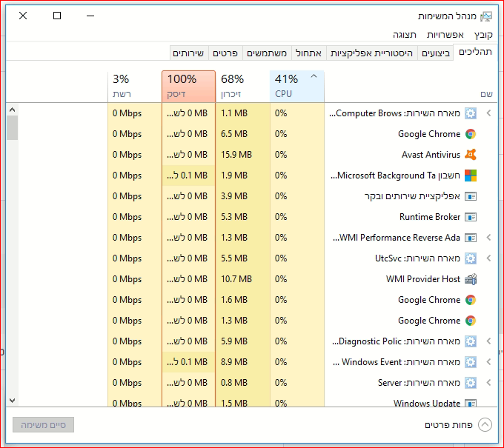The image size is (504, 448).
Task: Switch to the אתחול tab
Action: pyautogui.click(x=308, y=53)
